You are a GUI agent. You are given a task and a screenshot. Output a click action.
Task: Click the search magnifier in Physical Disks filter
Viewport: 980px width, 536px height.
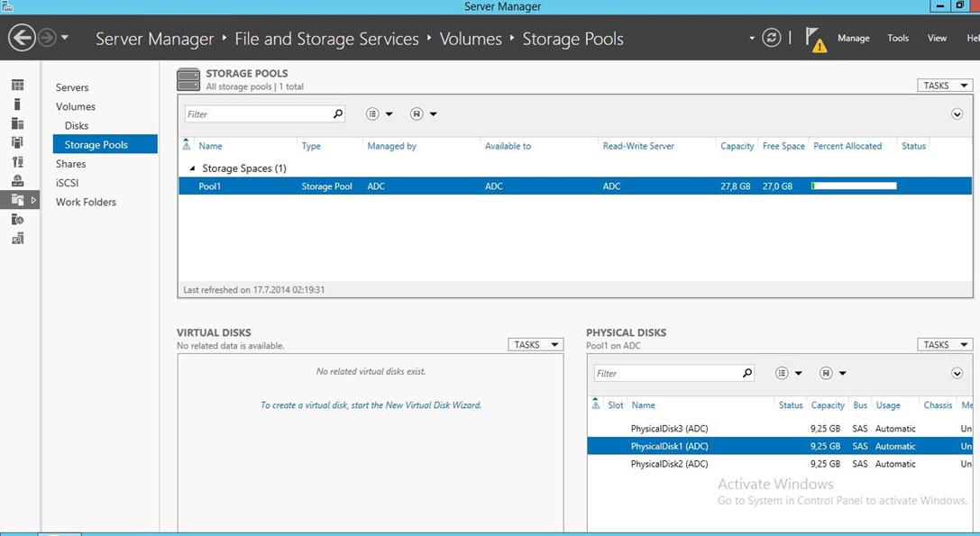point(747,373)
